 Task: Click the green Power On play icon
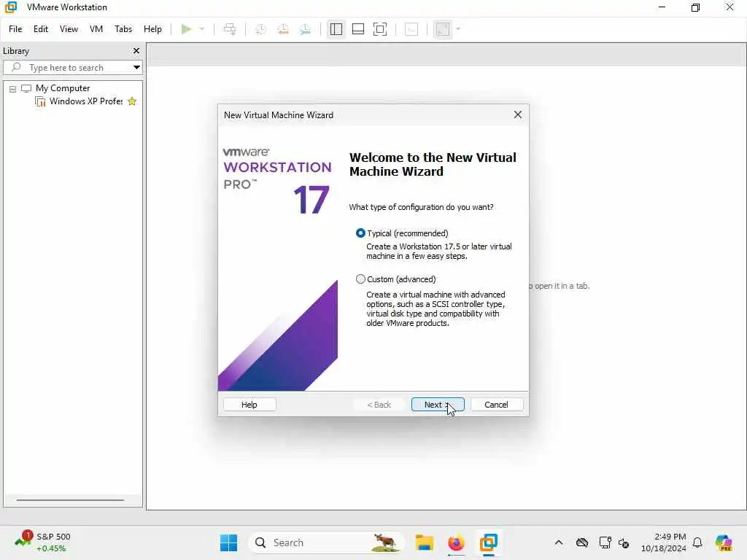click(x=186, y=29)
